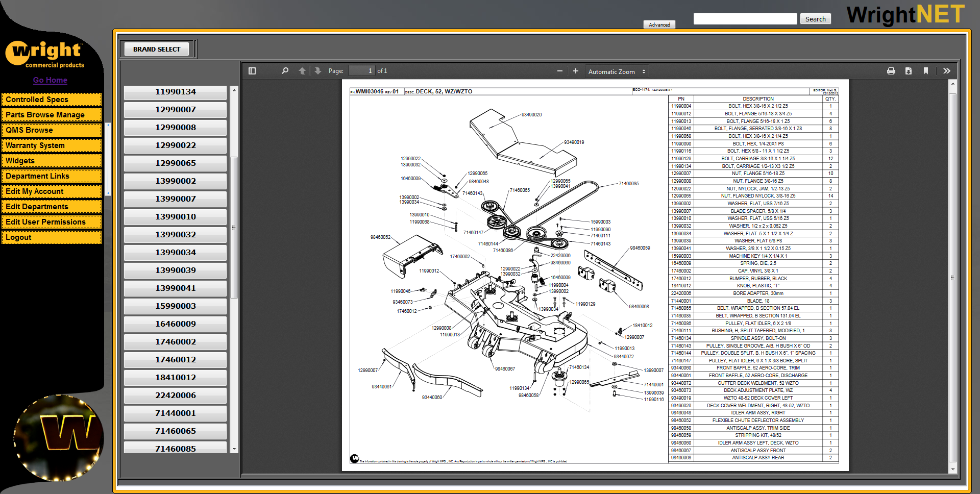980x494 pixels.
Task: Click the PDF viewer scroll down arrow
Action: click(x=952, y=469)
